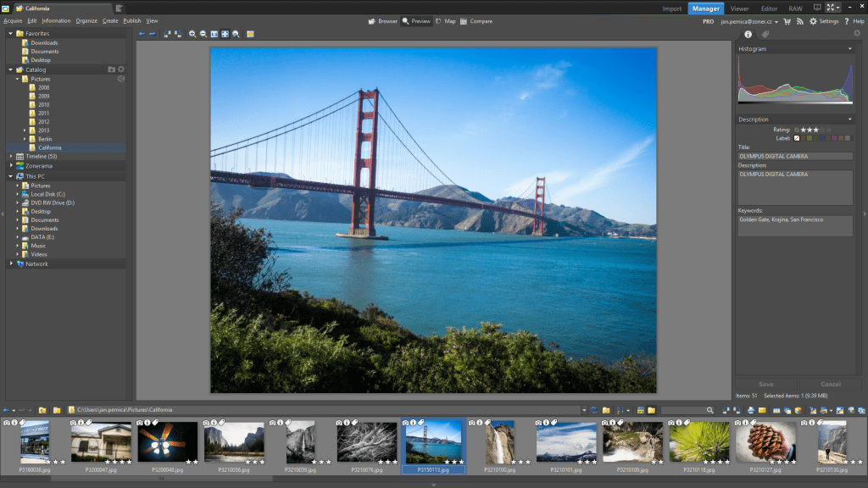Click the send by email envelope icon

coord(762,410)
